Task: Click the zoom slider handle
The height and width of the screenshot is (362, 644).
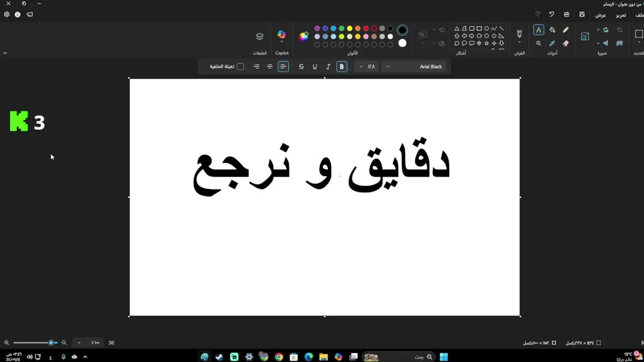Action: pos(51,343)
